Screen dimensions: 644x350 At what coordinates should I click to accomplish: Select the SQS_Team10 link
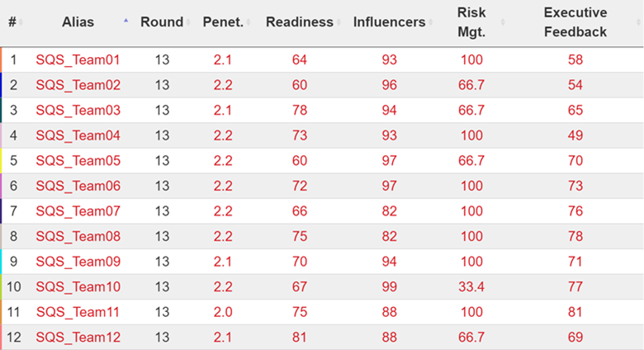(x=78, y=286)
